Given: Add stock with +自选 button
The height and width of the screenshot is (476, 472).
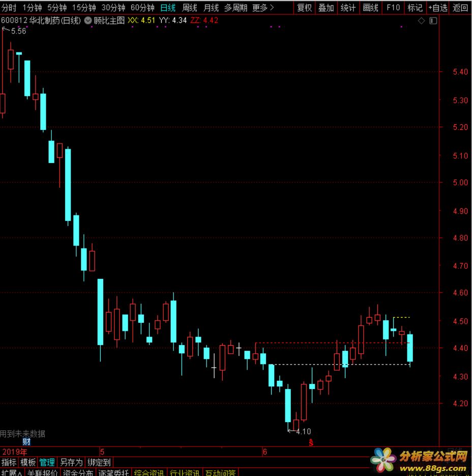Looking at the screenshot, I should (x=438, y=8).
